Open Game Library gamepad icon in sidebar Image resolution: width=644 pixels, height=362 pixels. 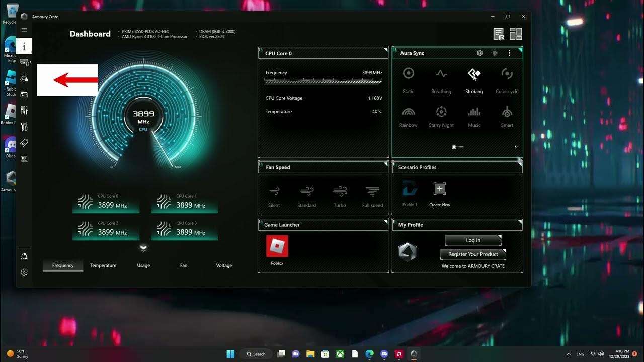24,94
